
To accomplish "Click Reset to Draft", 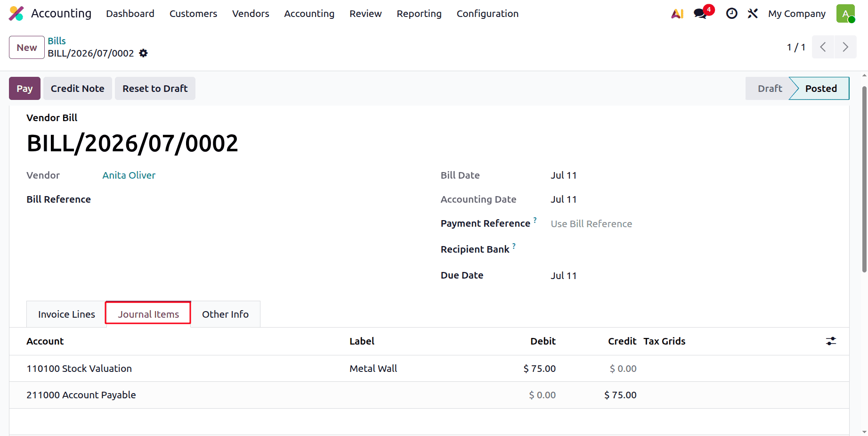I will [x=155, y=89].
